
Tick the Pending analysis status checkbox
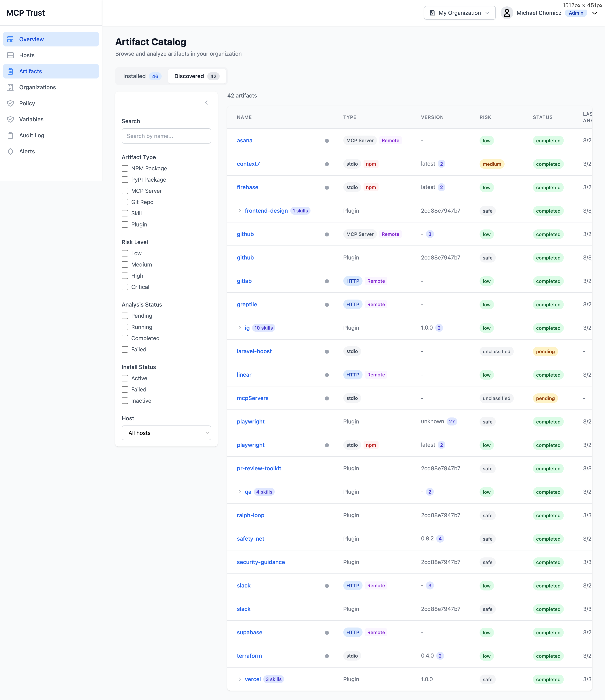[x=125, y=316]
